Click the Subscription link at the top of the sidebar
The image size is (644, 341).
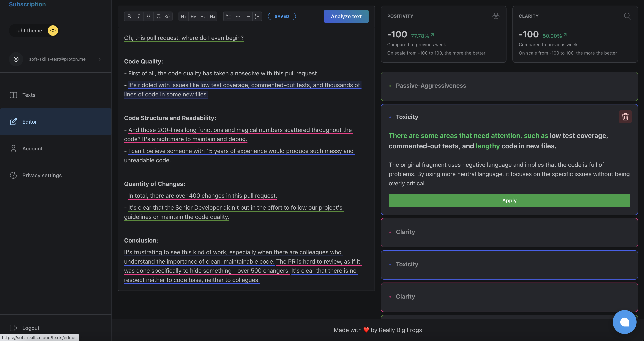[x=27, y=4]
